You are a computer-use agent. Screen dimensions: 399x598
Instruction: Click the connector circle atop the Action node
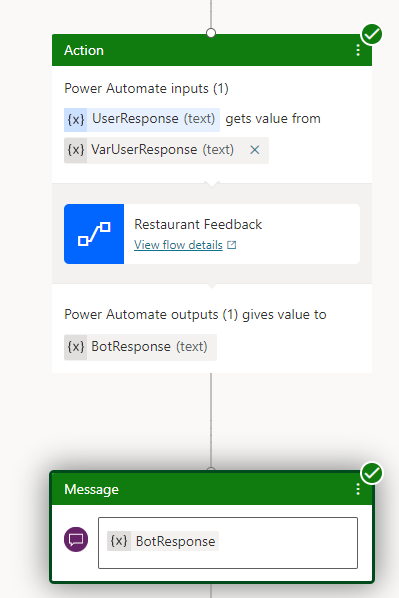click(211, 33)
